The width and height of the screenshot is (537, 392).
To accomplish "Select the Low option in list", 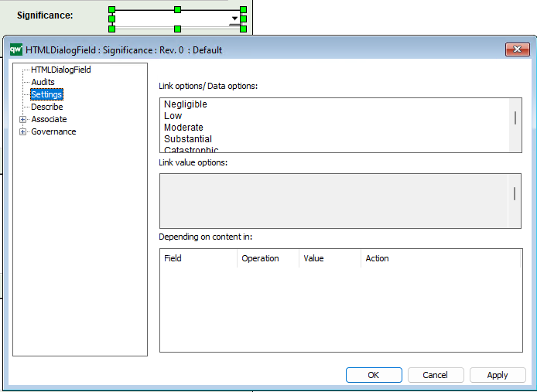I will pos(173,116).
